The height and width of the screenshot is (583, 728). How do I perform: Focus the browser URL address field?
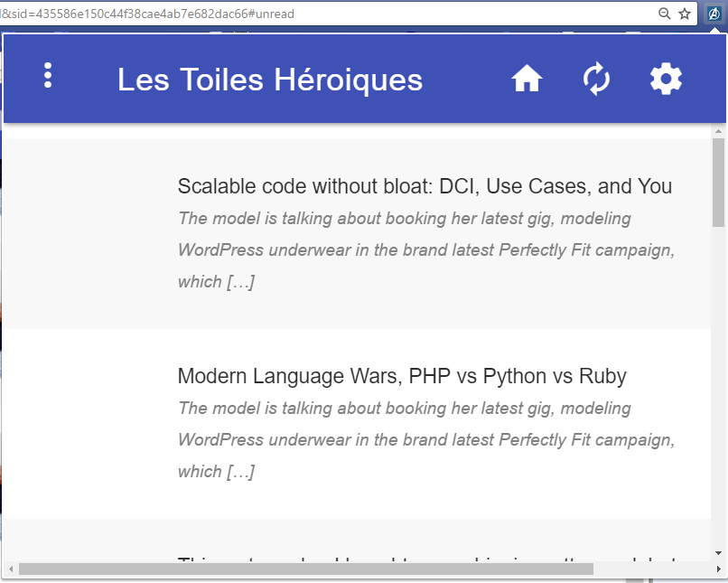(x=316, y=14)
